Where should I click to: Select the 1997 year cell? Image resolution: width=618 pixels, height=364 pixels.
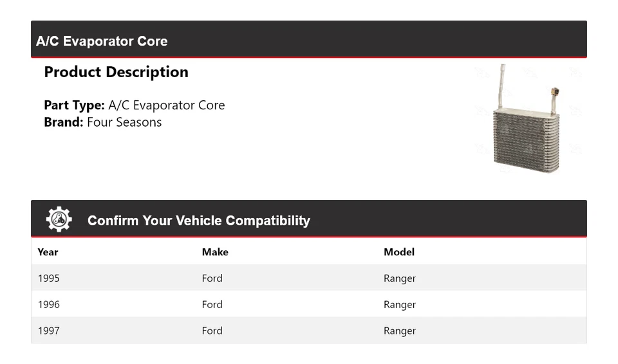click(48, 331)
